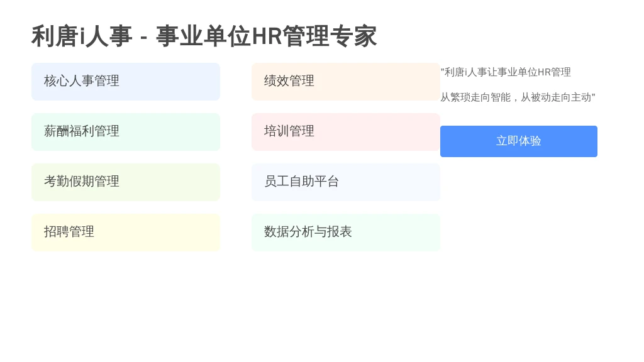Click the blue 立即体验 button
The image size is (644, 362).
[519, 141]
